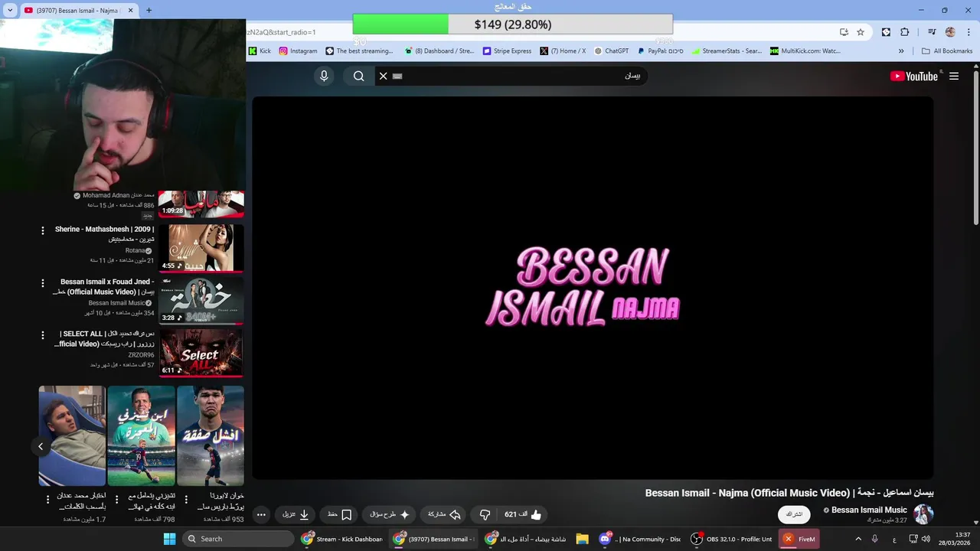The image size is (980, 551).
Task: Click Bessan Ismail x Fouad Jned video title
Action: point(104,287)
